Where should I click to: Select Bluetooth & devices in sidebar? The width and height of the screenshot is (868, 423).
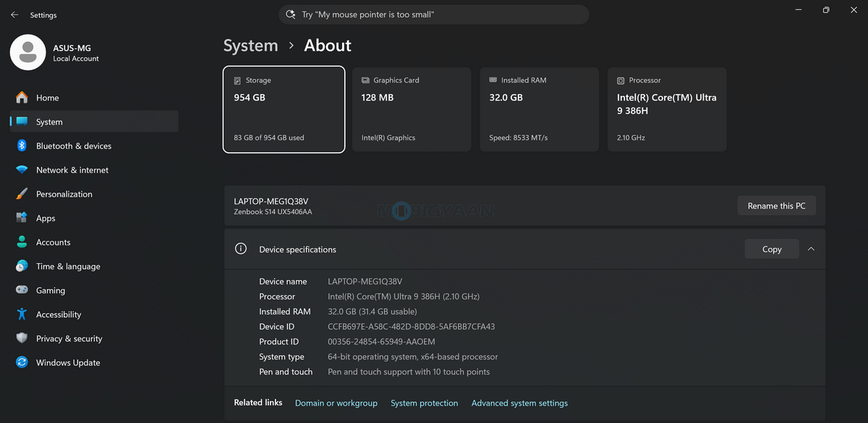(94, 145)
